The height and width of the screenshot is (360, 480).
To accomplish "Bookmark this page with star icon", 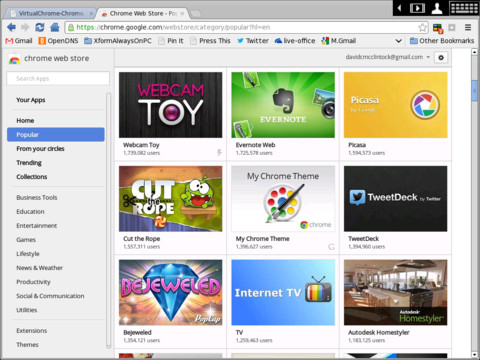I will tap(422, 27).
